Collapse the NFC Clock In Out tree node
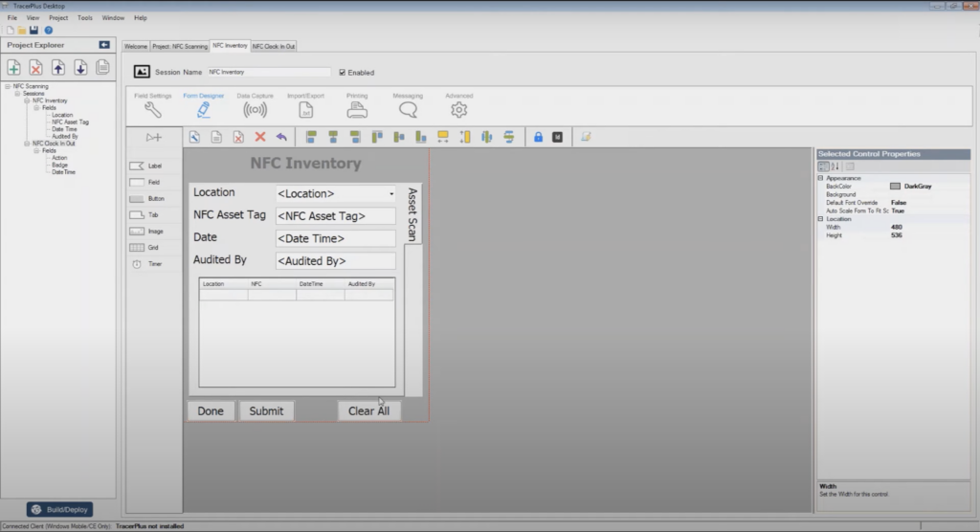Image resolution: width=980 pixels, height=532 pixels. (x=27, y=144)
